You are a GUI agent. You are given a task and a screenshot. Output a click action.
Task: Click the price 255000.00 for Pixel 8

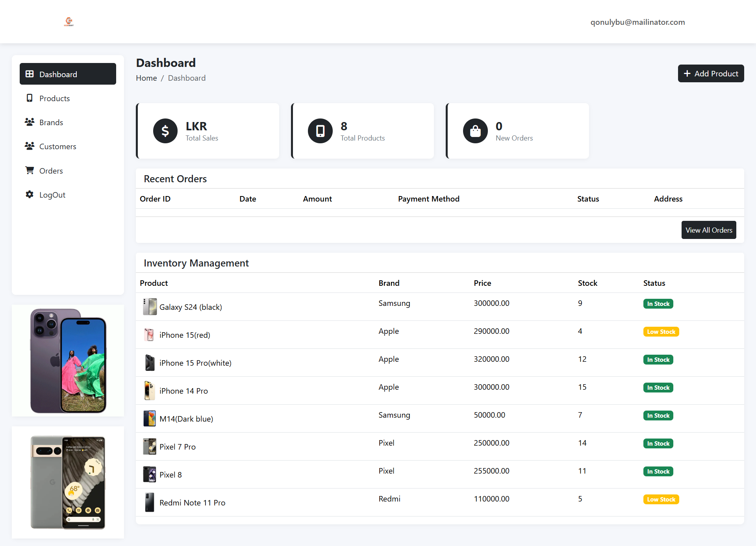click(491, 471)
